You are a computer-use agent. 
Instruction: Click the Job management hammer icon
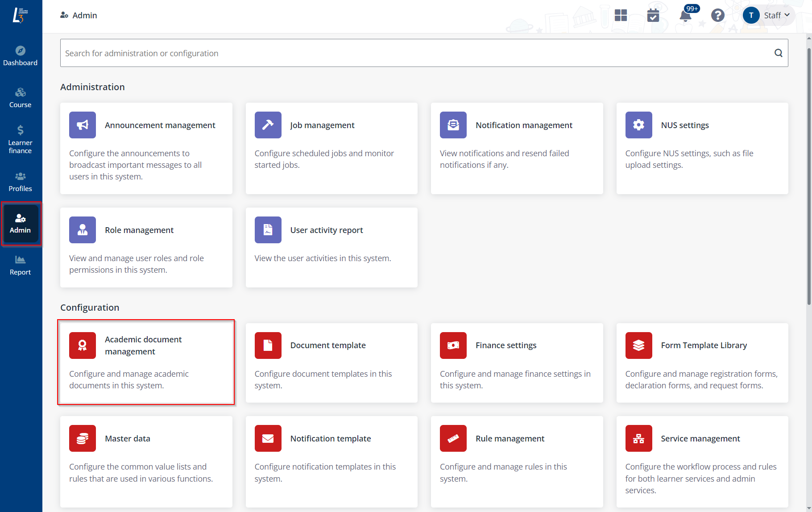tap(268, 125)
